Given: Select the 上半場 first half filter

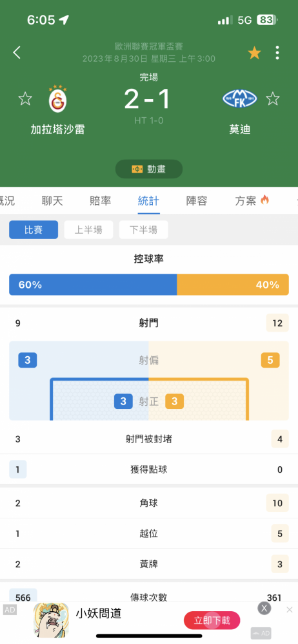Looking at the screenshot, I should (x=88, y=230).
